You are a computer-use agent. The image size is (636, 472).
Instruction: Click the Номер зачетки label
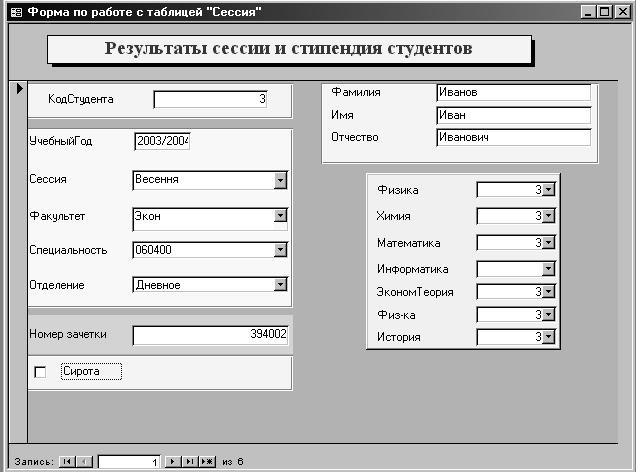(x=68, y=334)
